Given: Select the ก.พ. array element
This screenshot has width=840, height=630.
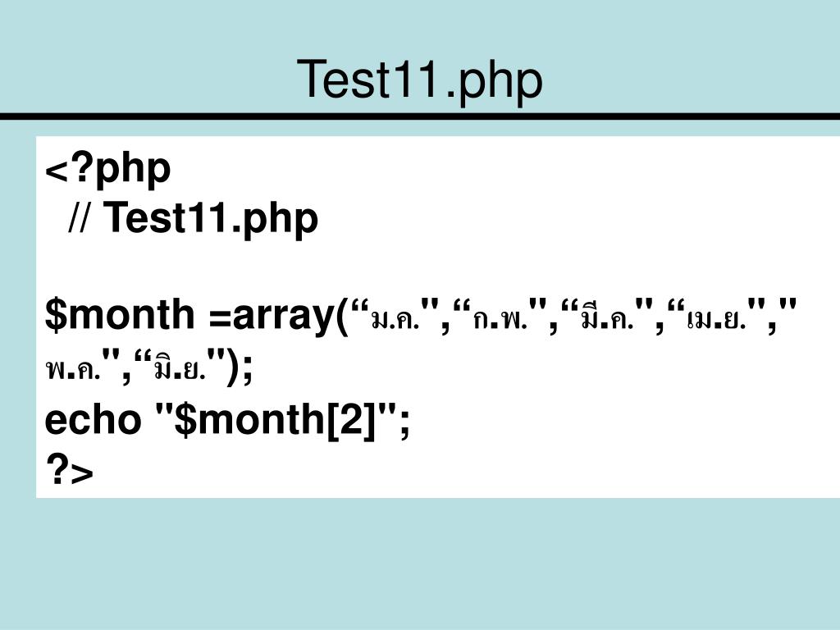Looking at the screenshot, I should pos(500,317).
